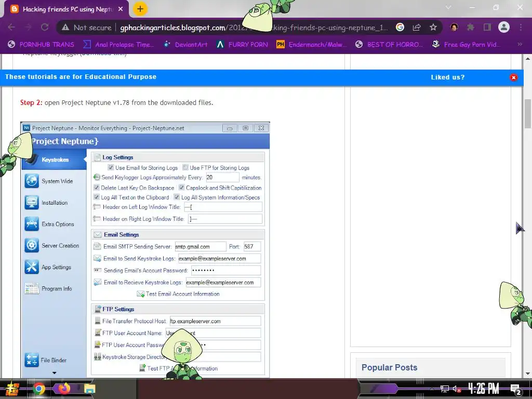Viewport: 532px width, 399px height.
Task: Open the DeviantArt bookmark
Action: coord(185,45)
